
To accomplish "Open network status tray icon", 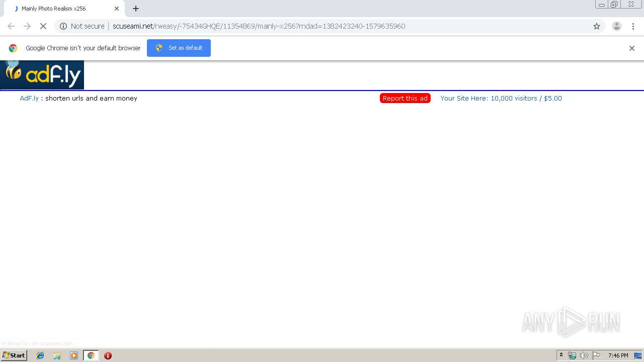I will click(572, 355).
